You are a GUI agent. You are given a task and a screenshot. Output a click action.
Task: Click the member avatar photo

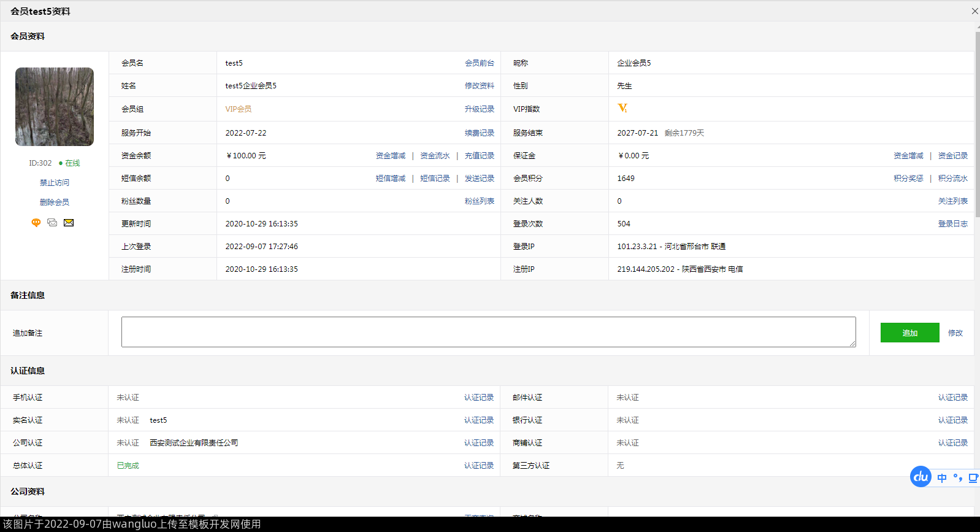pyautogui.click(x=55, y=107)
